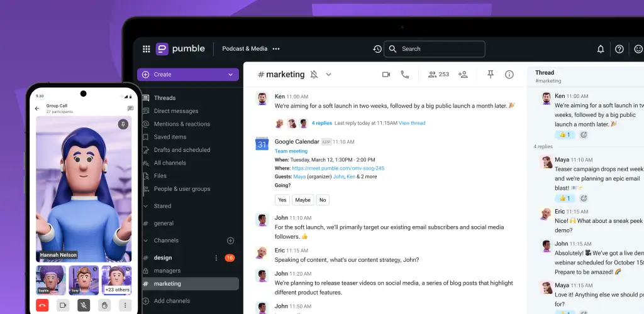Click thumbs up reaction on Ken's thread message
644x314 pixels.
click(565, 134)
